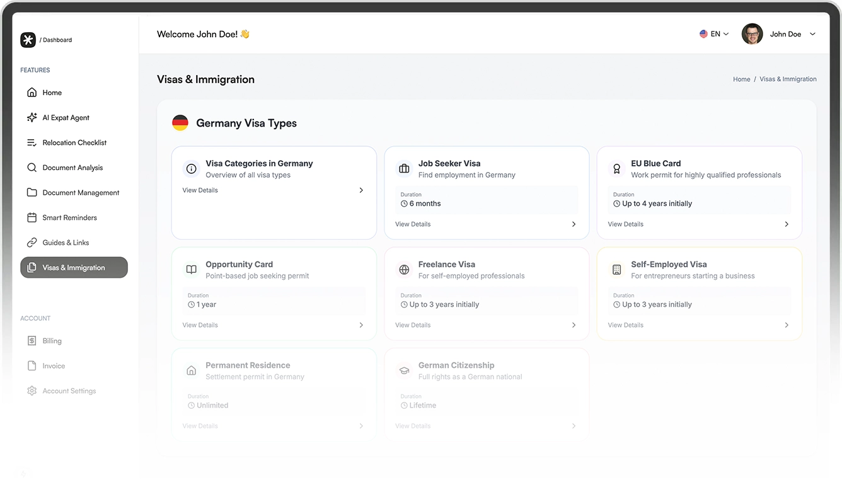
Task: Click the Job Seeker Visa title
Action: point(449,163)
